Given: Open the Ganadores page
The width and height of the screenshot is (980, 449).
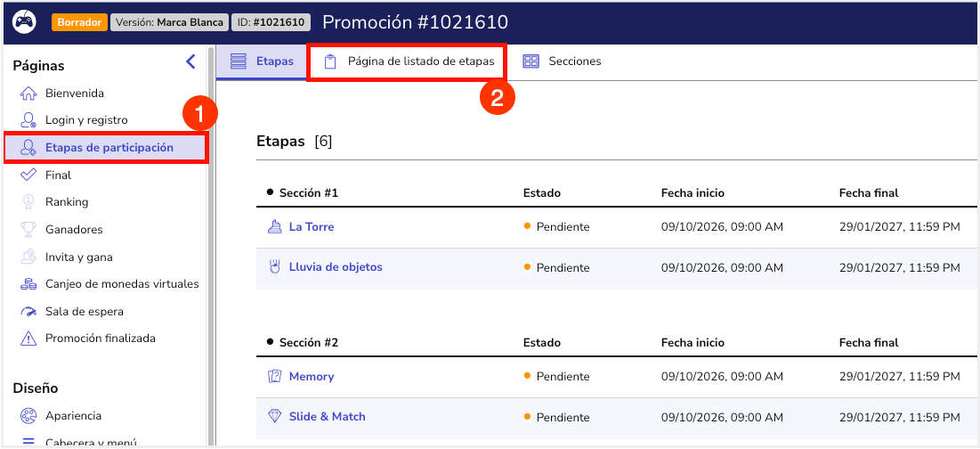Looking at the screenshot, I should tap(74, 230).
